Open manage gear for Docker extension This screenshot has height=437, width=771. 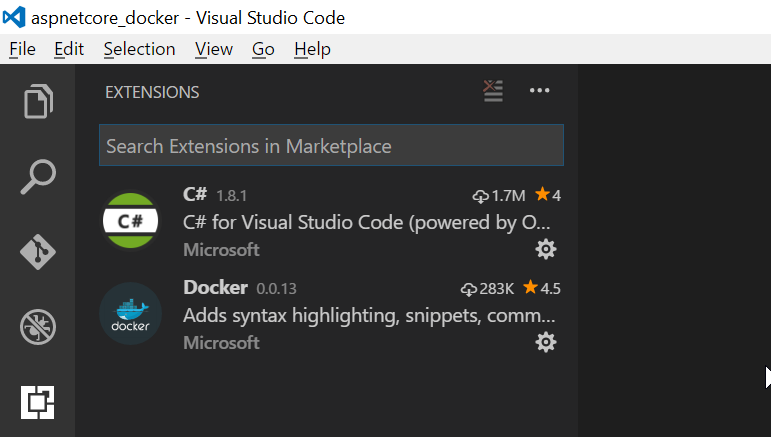pos(546,342)
